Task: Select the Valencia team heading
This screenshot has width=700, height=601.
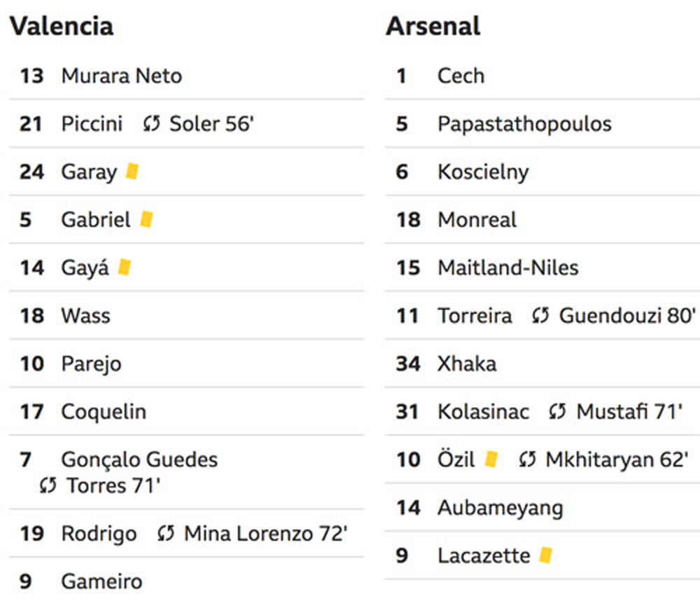Action: [62, 26]
